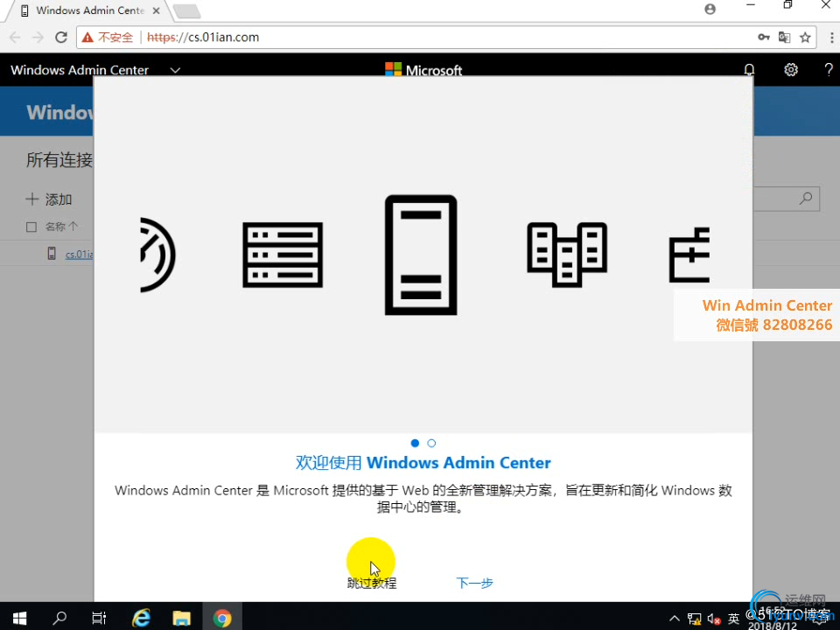Viewport: 840px width, 630px height.
Task: Click the 欢迎使用 Windows Admin Center title
Action: tap(423, 462)
